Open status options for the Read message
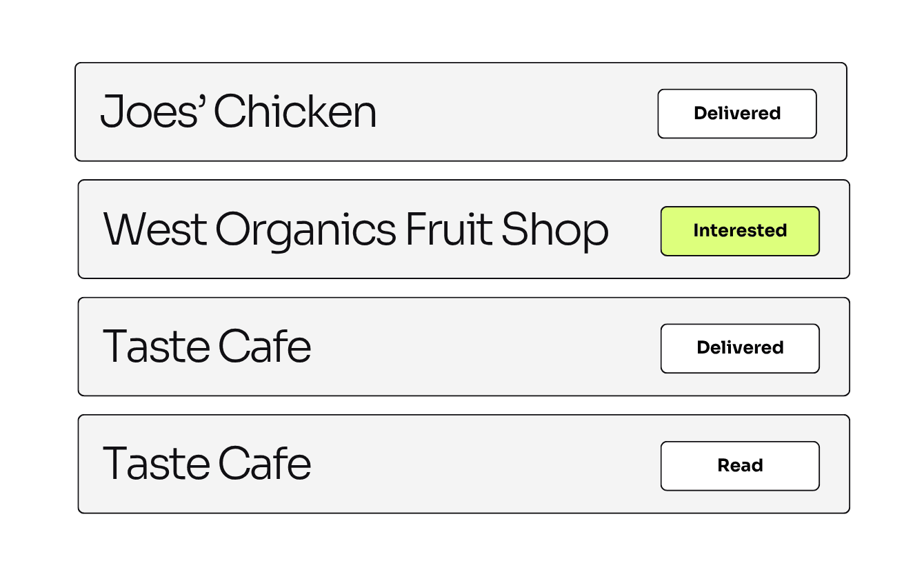Image resolution: width=924 pixels, height=583 pixels. coord(740,466)
